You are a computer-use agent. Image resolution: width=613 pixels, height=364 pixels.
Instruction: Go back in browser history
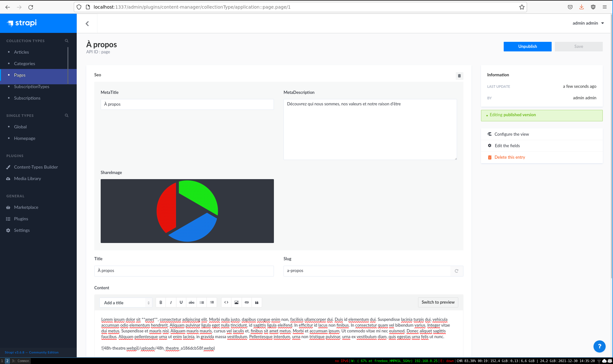[x=8, y=7]
